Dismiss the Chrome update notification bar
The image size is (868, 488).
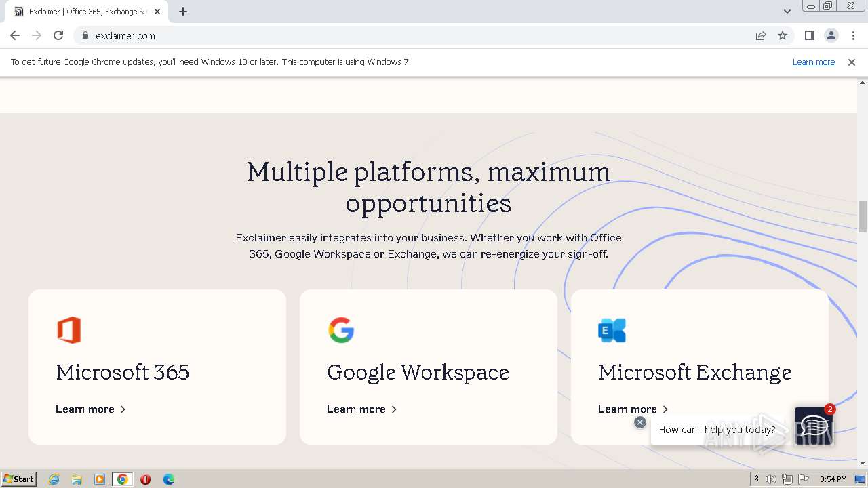click(852, 62)
